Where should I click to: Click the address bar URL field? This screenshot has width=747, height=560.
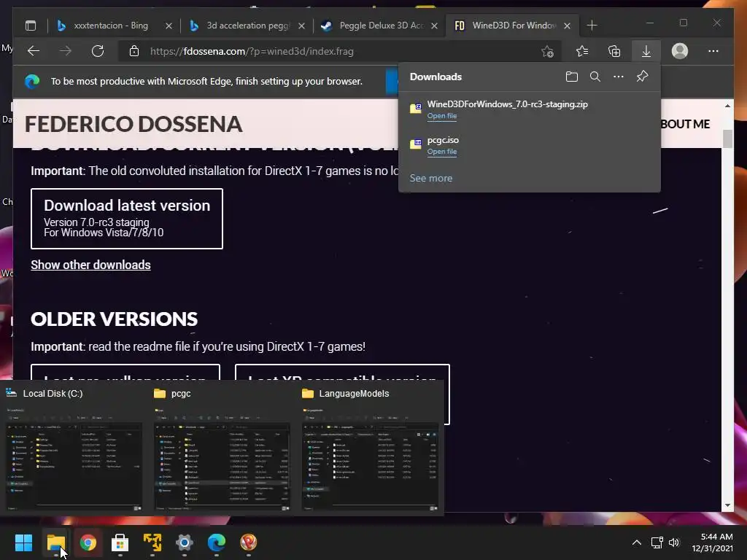click(x=333, y=52)
